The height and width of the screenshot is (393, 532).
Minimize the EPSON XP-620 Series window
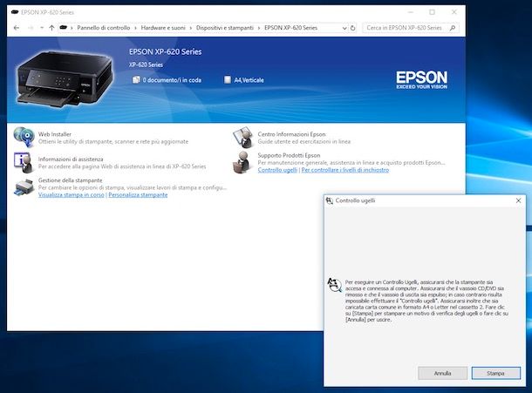(x=411, y=12)
